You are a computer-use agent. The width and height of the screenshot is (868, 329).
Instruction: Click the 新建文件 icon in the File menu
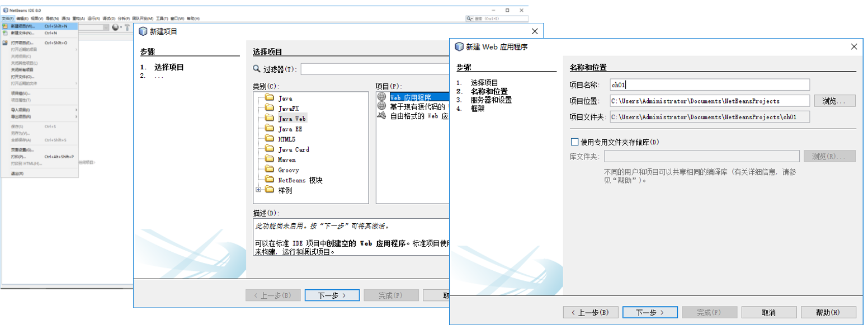tap(5, 32)
